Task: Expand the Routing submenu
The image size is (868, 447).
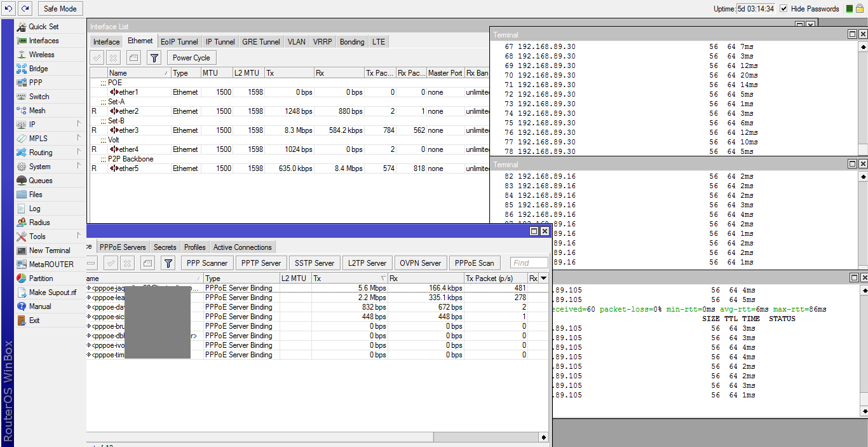Action: 41,153
